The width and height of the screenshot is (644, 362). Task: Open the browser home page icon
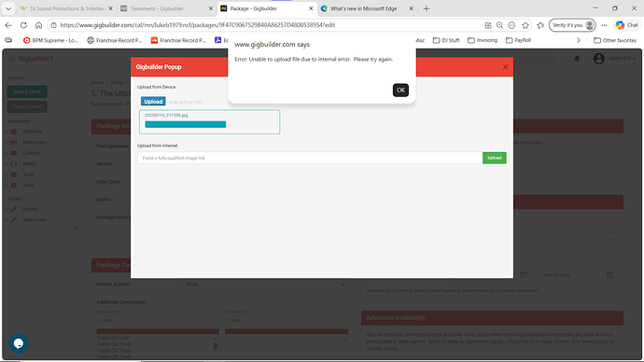click(x=38, y=25)
